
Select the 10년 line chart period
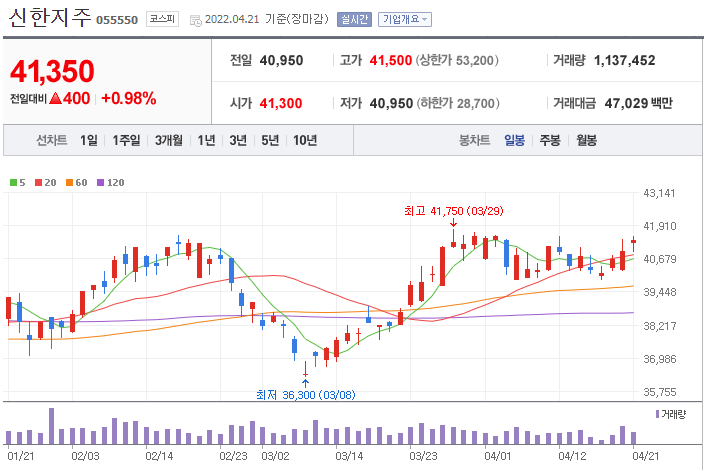(305, 140)
